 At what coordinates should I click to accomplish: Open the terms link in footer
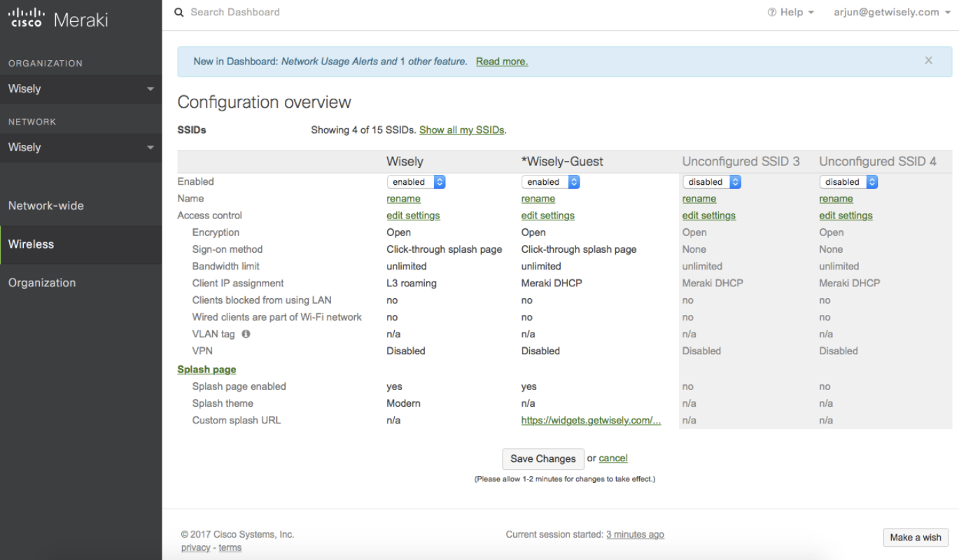(230, 548)
